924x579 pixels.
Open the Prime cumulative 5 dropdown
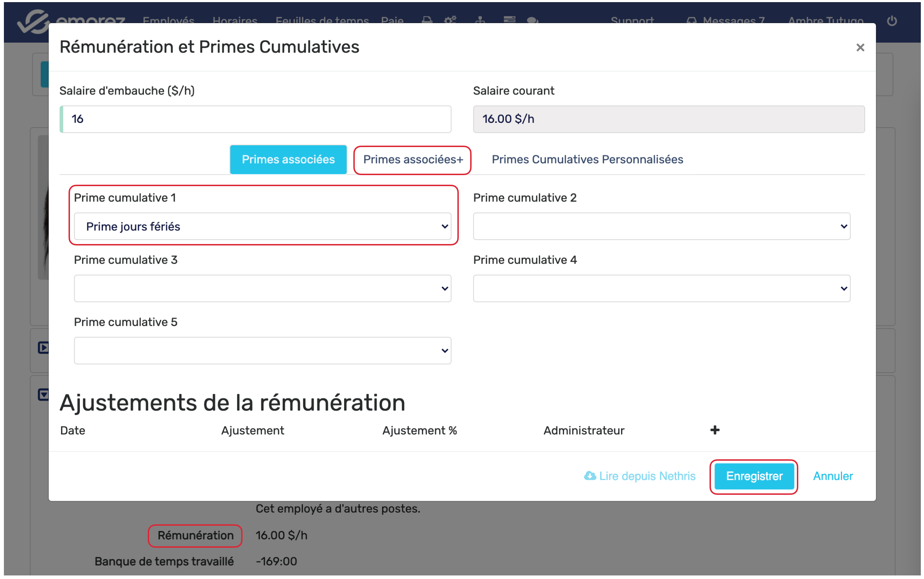tap(262, 350)
